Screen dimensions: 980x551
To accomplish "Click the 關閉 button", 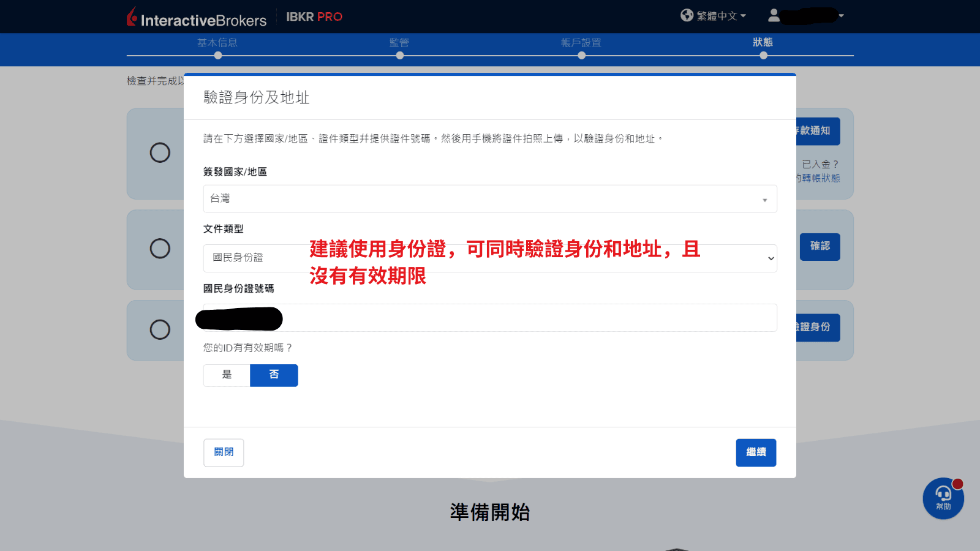I will pyautogui.click(x=223, y=452).
